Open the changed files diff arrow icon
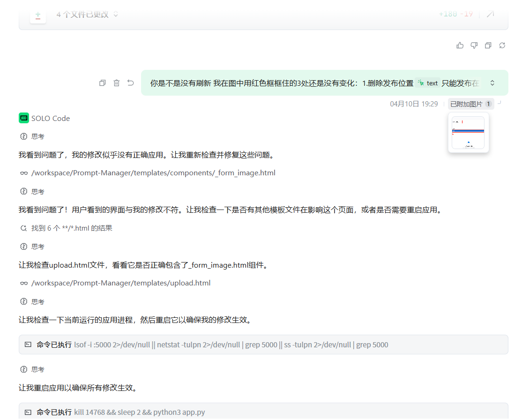This screenshot has height=420, width=522. point(490,14)
